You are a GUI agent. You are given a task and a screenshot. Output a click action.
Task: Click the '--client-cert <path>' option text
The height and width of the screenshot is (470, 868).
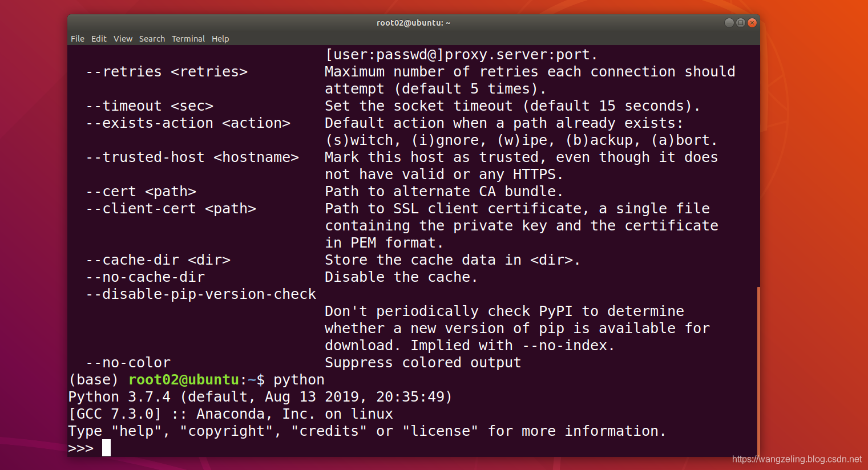(171, 209)
